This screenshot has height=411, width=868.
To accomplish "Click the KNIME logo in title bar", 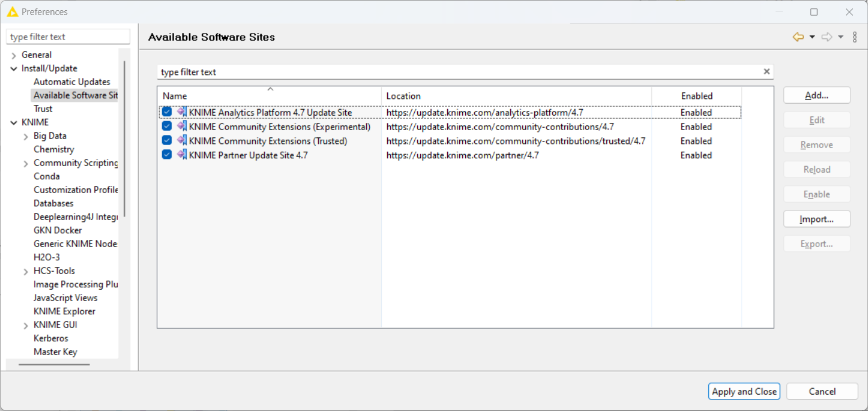I will coord(12,11).
